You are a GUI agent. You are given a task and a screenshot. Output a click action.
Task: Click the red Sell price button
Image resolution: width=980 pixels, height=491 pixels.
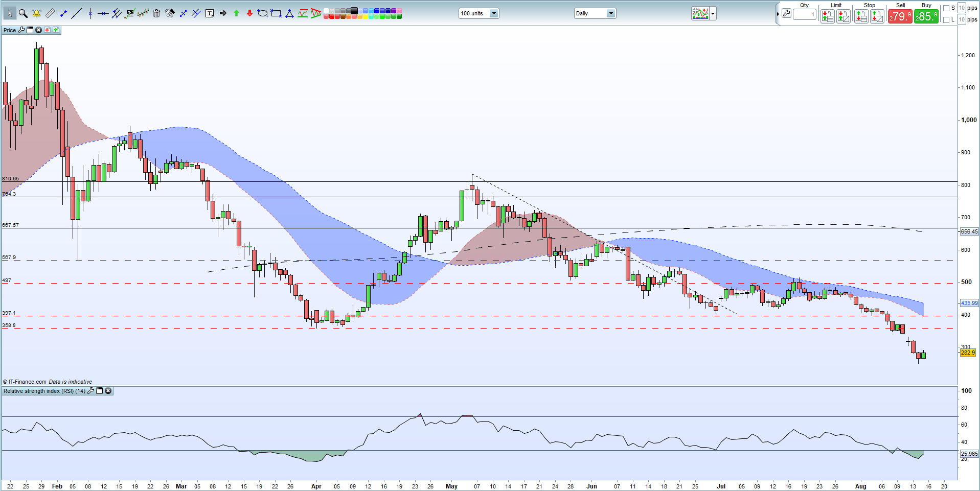900,16
